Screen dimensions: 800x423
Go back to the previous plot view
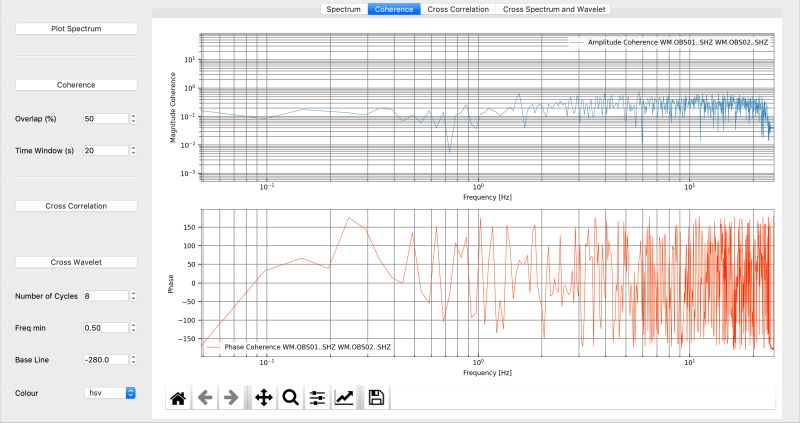click(205, 397)
